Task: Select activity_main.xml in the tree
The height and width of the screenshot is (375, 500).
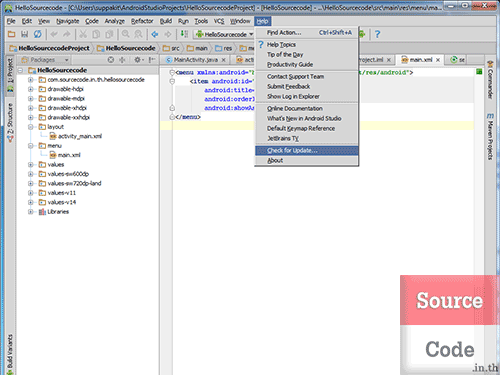Action: [76, 136]
